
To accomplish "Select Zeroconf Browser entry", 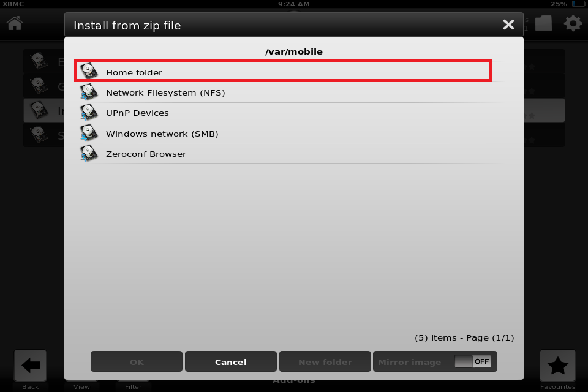I will pos(282,154).
